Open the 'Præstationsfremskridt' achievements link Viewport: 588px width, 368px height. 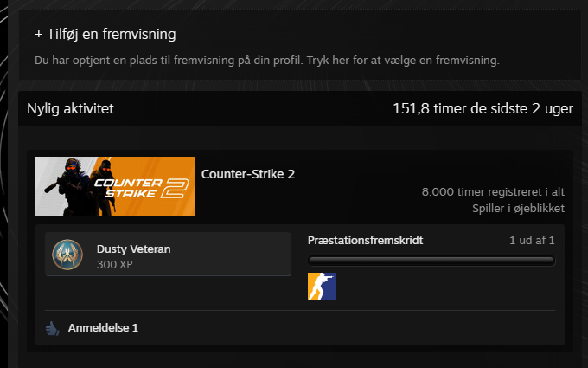pyautogui.click(x=365, y=241)
